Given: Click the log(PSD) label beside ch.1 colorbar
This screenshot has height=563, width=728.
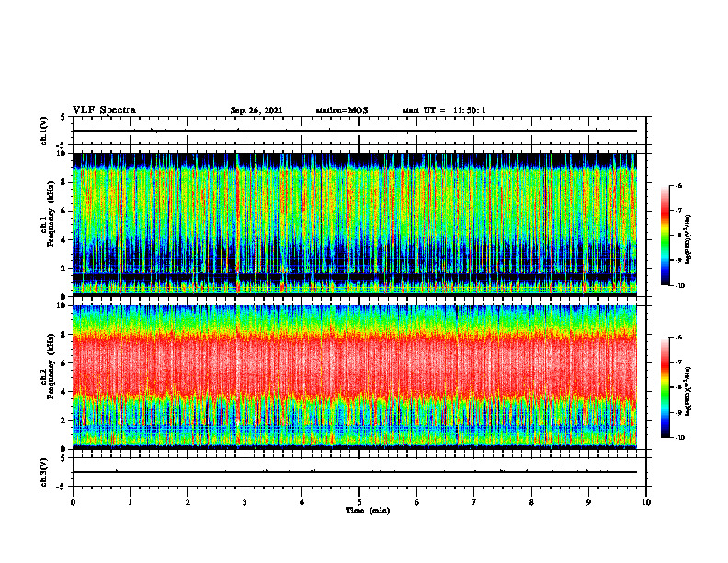Looking at the screenshot, I should tap(689, 240).
